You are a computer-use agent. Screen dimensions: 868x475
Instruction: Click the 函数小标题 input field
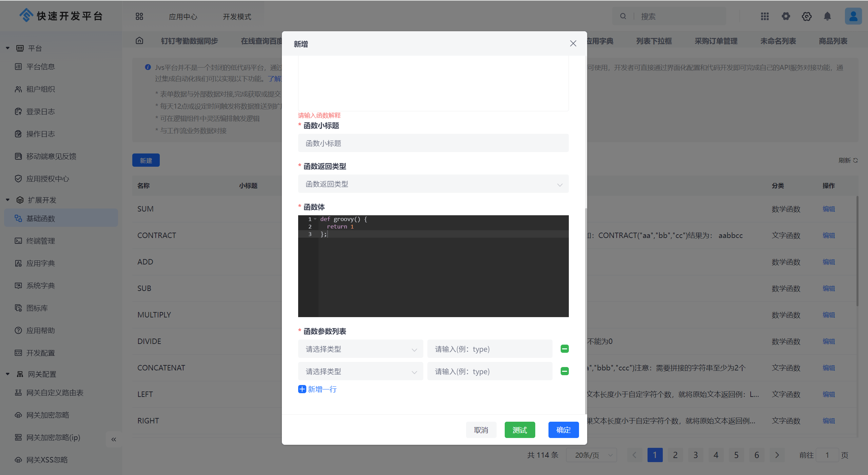(433, 143)
